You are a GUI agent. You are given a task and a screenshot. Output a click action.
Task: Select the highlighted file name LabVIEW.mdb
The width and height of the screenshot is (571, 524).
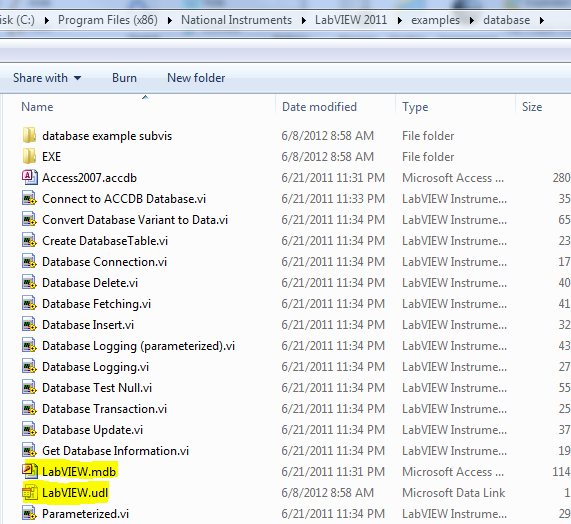click(x=79, y=472)
